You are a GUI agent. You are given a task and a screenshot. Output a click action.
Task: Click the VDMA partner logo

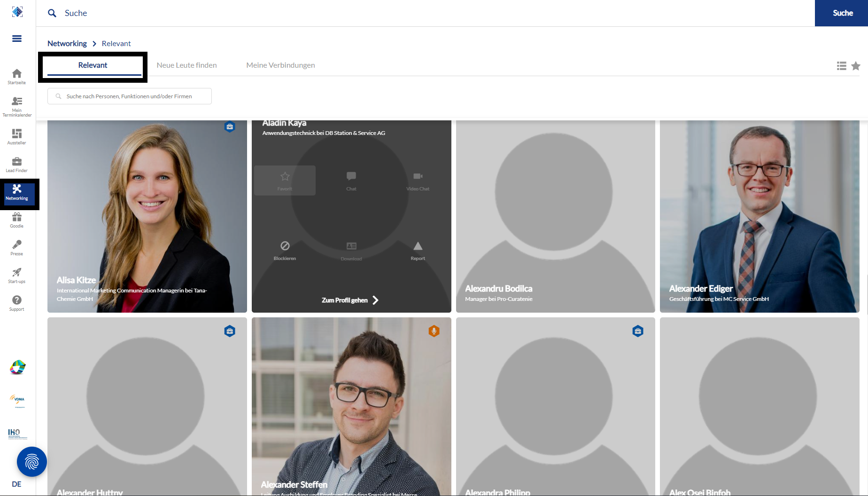(x=18, y=400)
